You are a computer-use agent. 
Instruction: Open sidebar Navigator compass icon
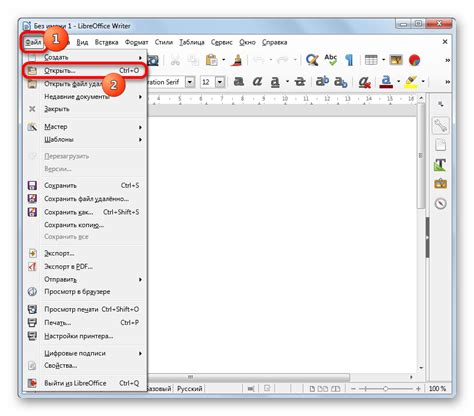440,203
